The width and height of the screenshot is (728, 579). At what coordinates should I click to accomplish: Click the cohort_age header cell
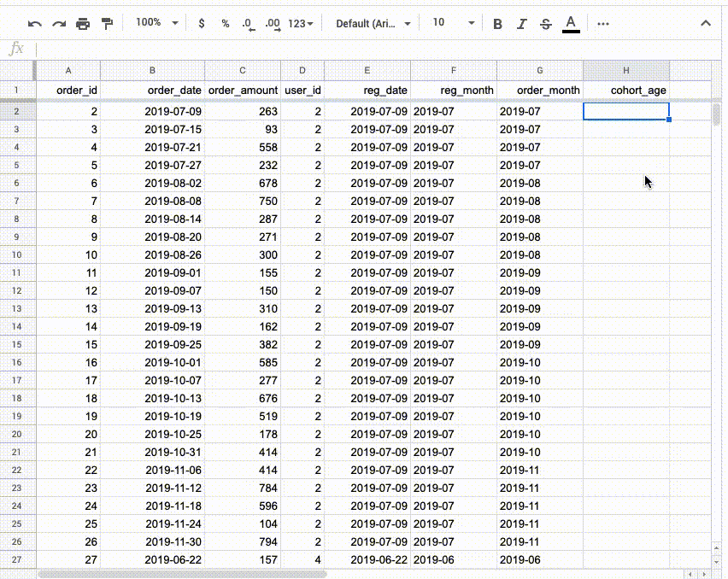(x=626, y=90)
